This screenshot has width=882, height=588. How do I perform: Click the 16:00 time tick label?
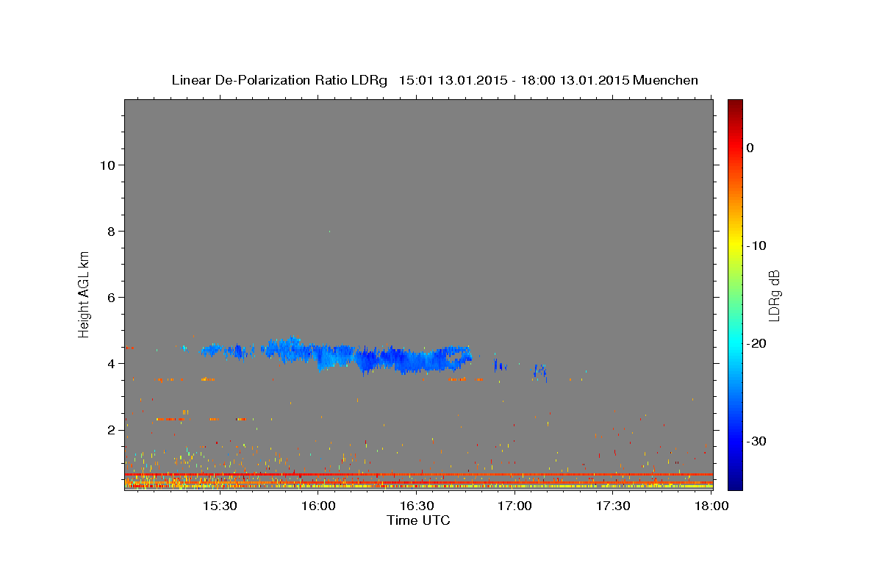318,506
